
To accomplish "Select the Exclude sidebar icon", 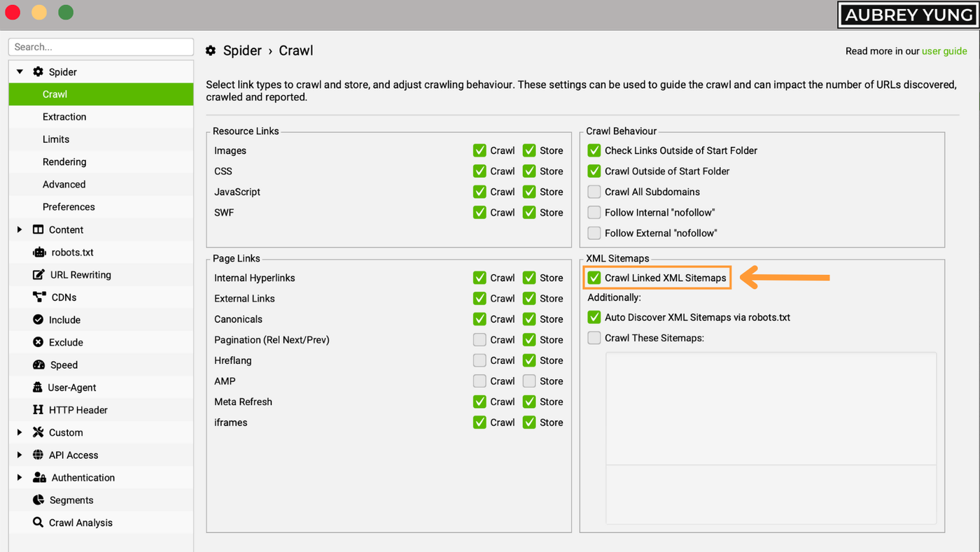I will (37, 342).
